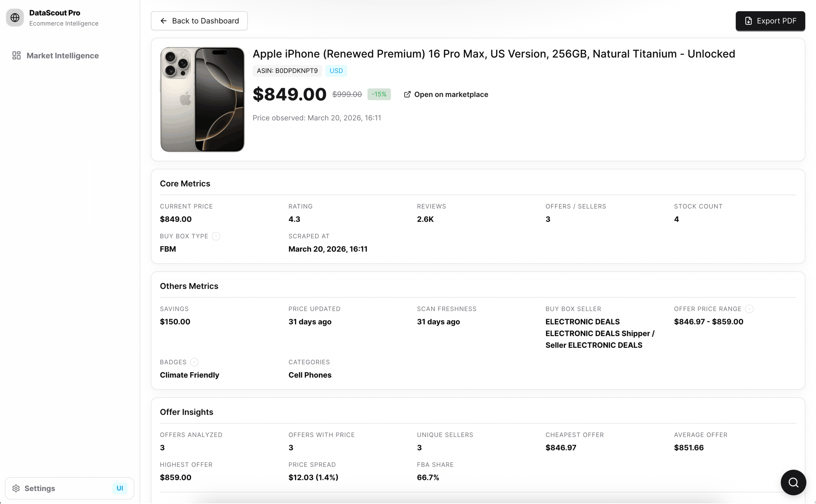Click the UI badge next to Settings
The height and width of the screenshot is (504, 816).
pyautogui.click(x=120, y=488)
